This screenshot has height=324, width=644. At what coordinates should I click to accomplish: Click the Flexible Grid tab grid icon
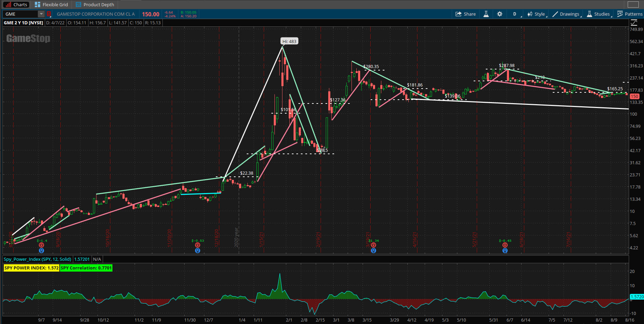click(37, 5)
